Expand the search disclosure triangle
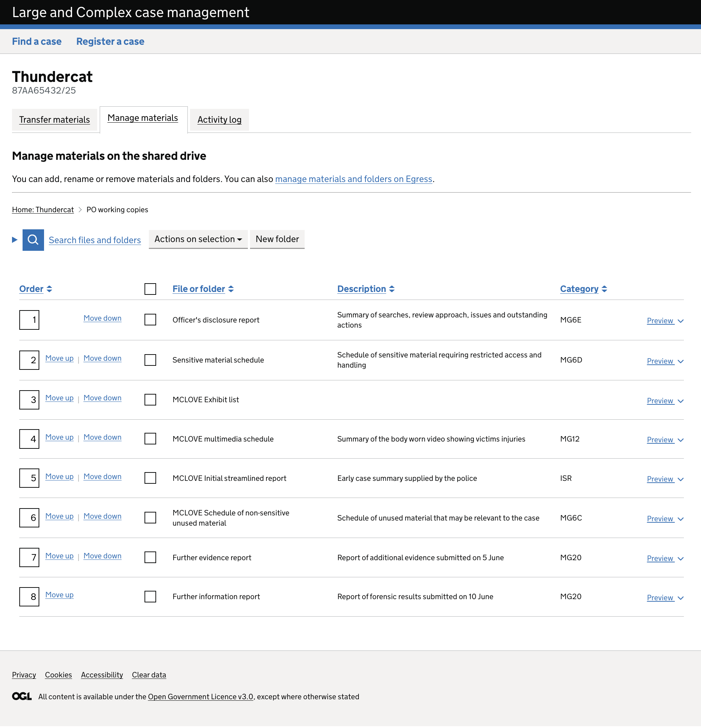 15,240
